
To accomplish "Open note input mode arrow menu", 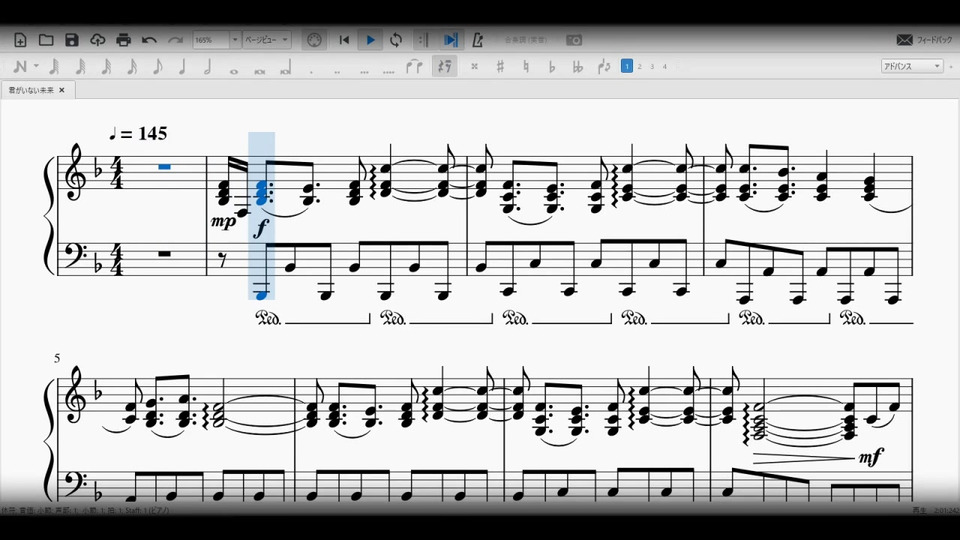I will 36,67.
